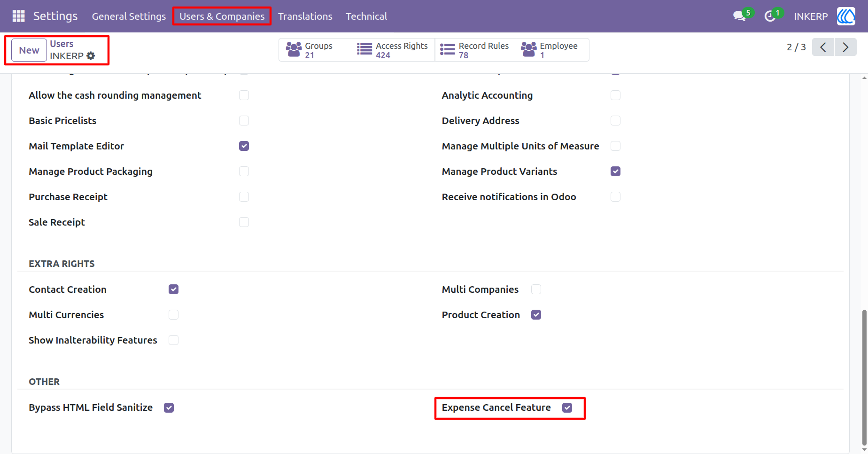This screenshot has height=454, width=868.
Task: Enable Receive notifications in Odoo checkbox
Action: (615, 197)
